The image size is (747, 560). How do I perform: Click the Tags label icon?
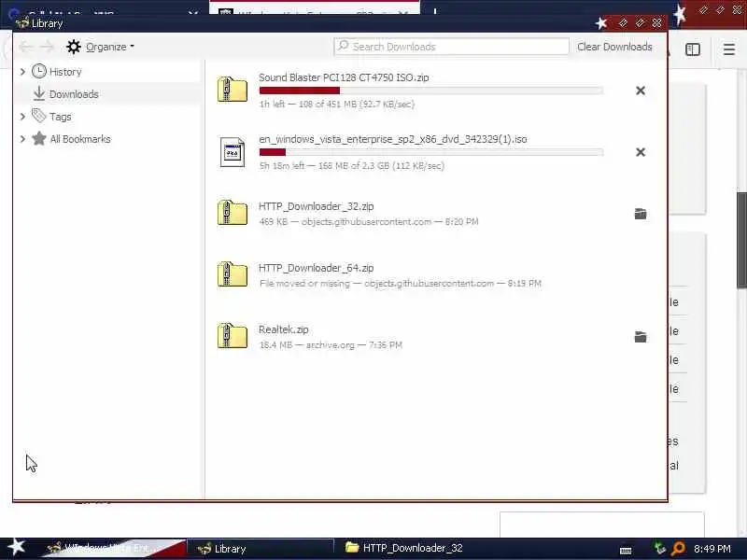tap(39, 116)
